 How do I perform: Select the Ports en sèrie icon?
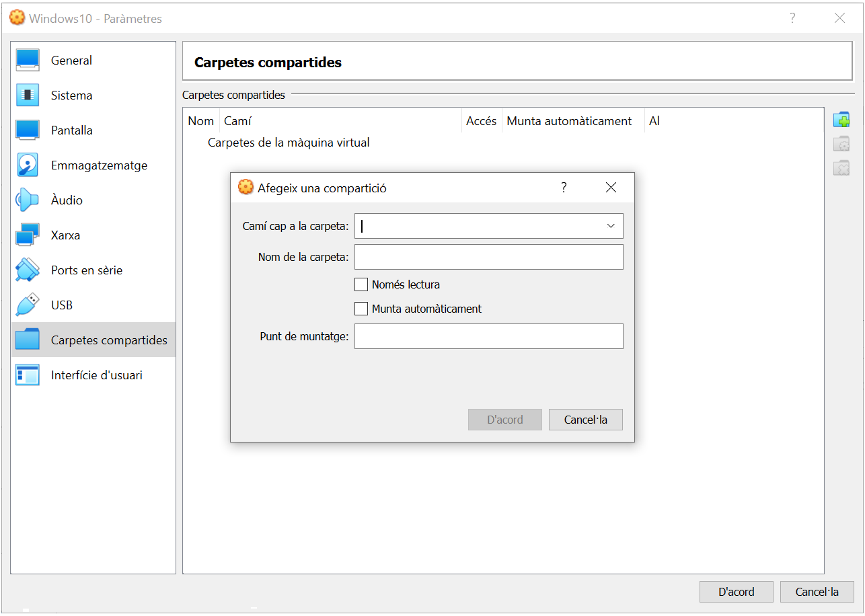pos(28,270)
